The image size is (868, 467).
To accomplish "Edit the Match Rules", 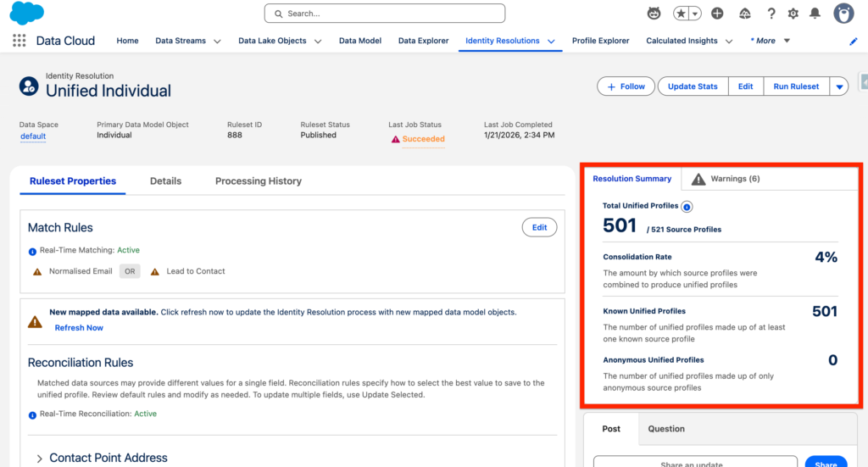I will [539, 227].
